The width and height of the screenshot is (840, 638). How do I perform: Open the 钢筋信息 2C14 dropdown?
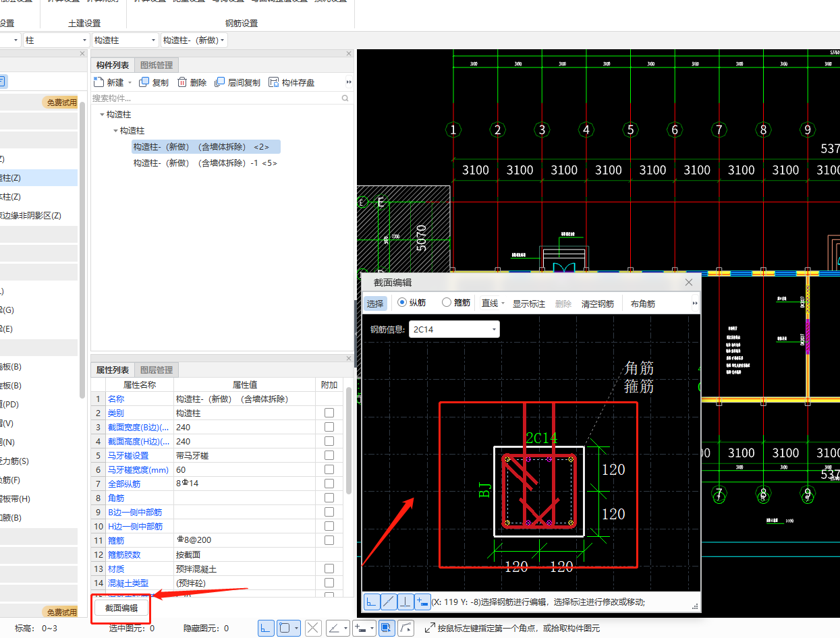click(x=494, y=330)
